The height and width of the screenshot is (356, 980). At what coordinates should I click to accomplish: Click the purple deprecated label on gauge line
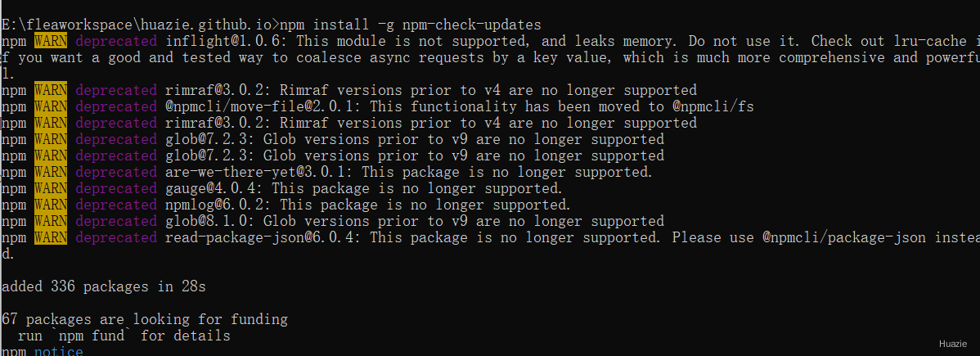116,187
